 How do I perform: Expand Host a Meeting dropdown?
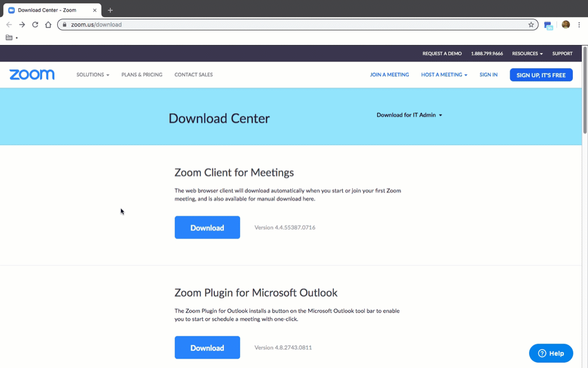[x=444, y=75]
